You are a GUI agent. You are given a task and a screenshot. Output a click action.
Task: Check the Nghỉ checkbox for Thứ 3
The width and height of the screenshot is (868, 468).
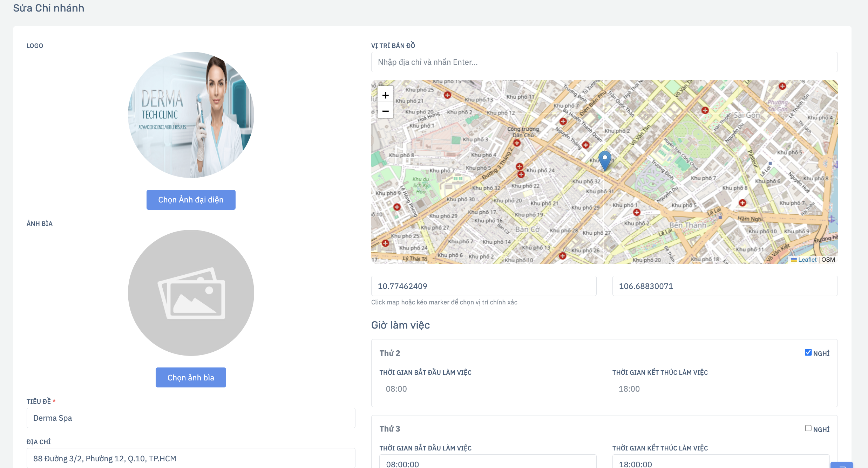tap(808, 428)
